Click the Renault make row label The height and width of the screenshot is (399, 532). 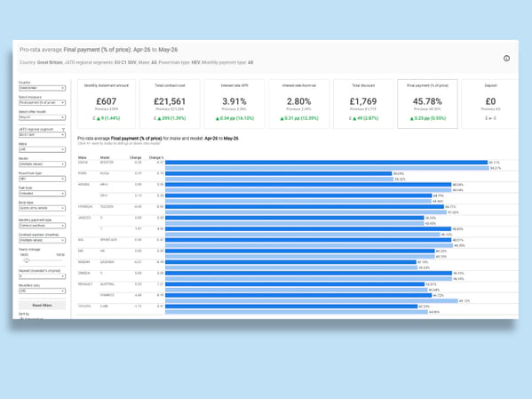click(85, 284)
